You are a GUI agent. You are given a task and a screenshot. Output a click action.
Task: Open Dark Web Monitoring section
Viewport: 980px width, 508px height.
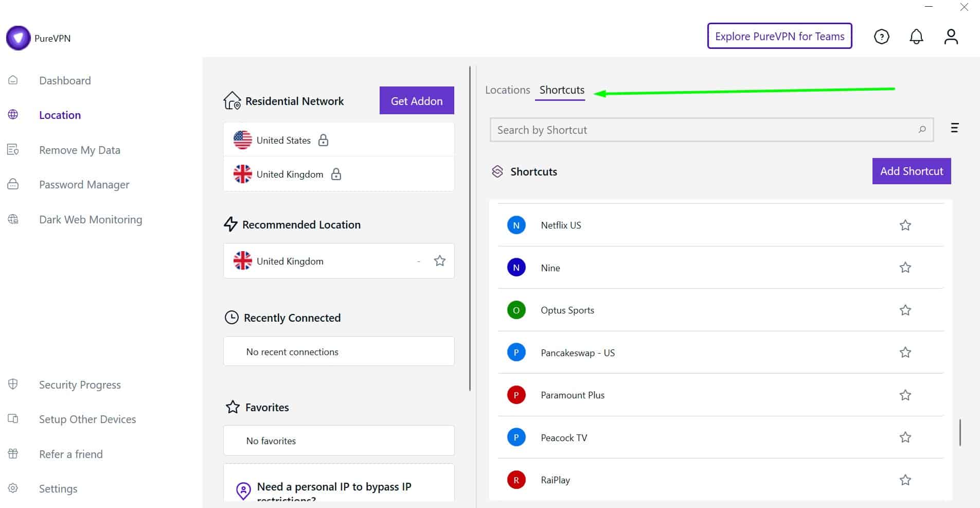coord(91,219)
